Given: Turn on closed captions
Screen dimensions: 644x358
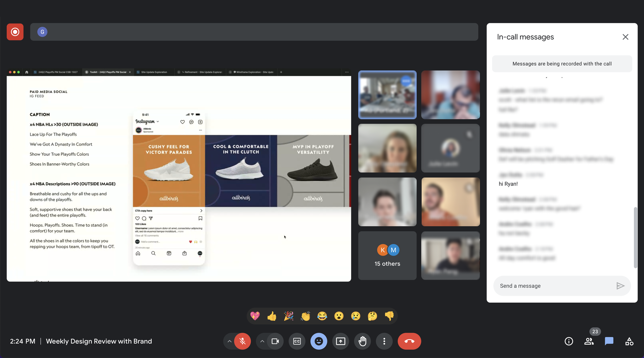Looking at the screenshot, I should click(297, 341).
